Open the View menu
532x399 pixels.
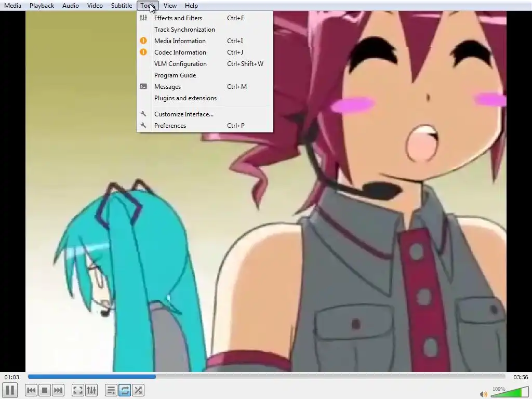[170, 5]
